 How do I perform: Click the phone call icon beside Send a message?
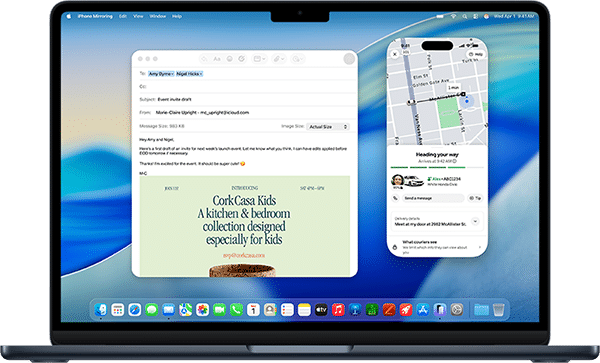tap(395, 198)
